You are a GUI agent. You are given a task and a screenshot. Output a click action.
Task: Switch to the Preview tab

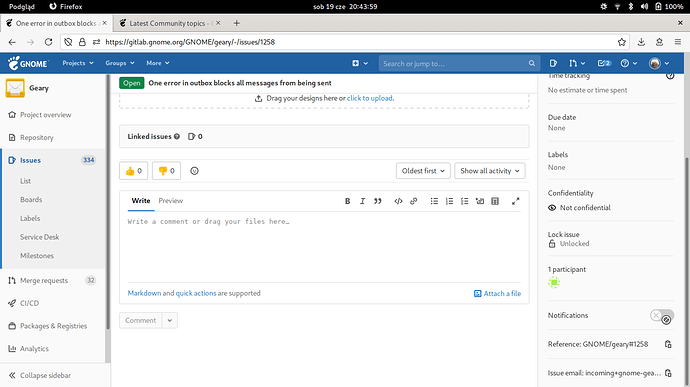pos(170,201)
